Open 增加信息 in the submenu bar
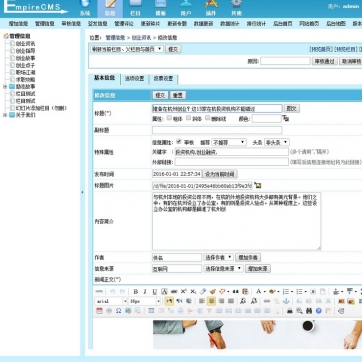 click(x=18, y=24)
